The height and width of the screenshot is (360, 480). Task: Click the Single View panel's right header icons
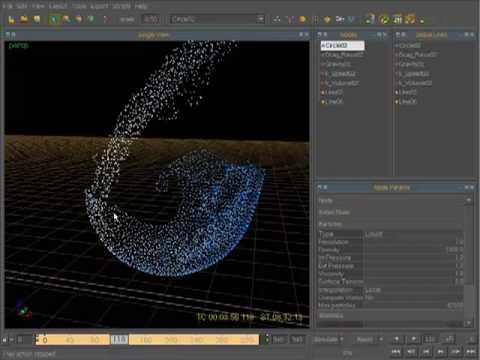point(304,34)
